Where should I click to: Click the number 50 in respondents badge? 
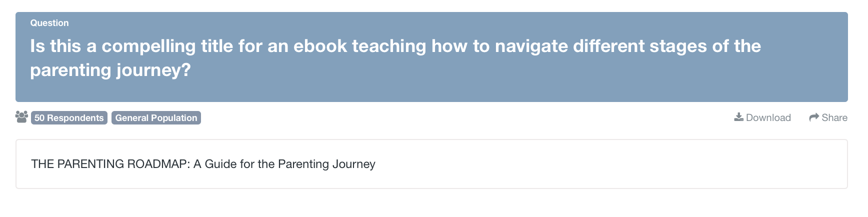(39, 118)
